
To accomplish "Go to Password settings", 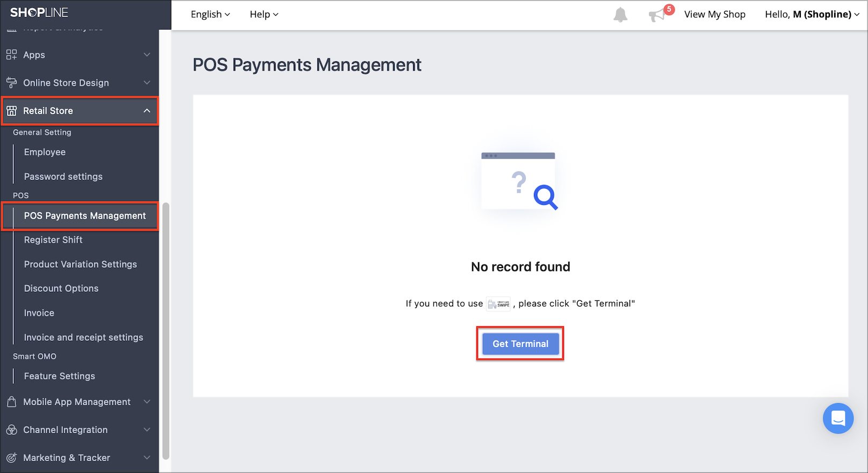I will tap(63, 176).
